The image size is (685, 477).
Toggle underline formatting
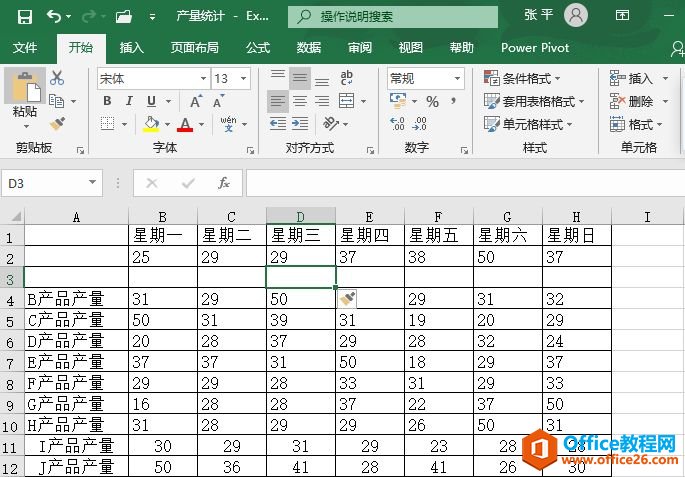pos(152,101)
